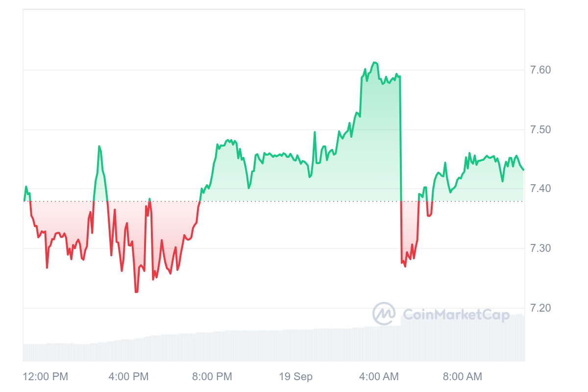Click the dotted opening price baseline
This screenshot has width=588, height=392.
[x=273, y=201]
